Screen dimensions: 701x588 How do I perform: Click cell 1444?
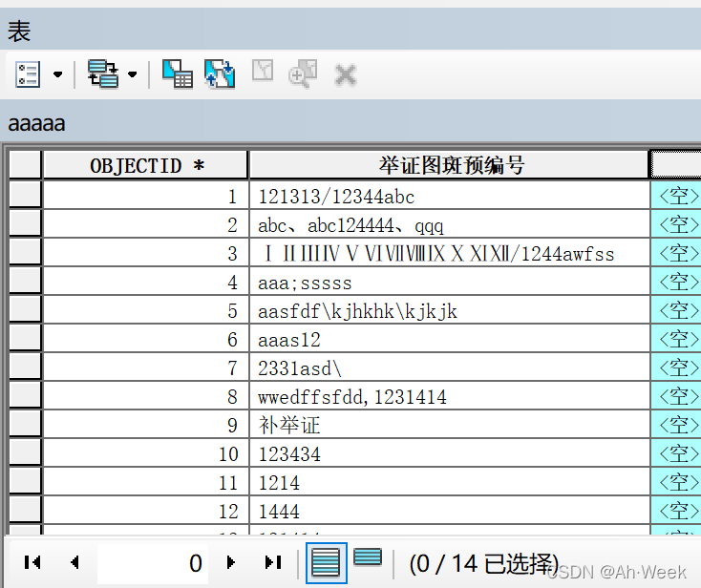[449, 510]
